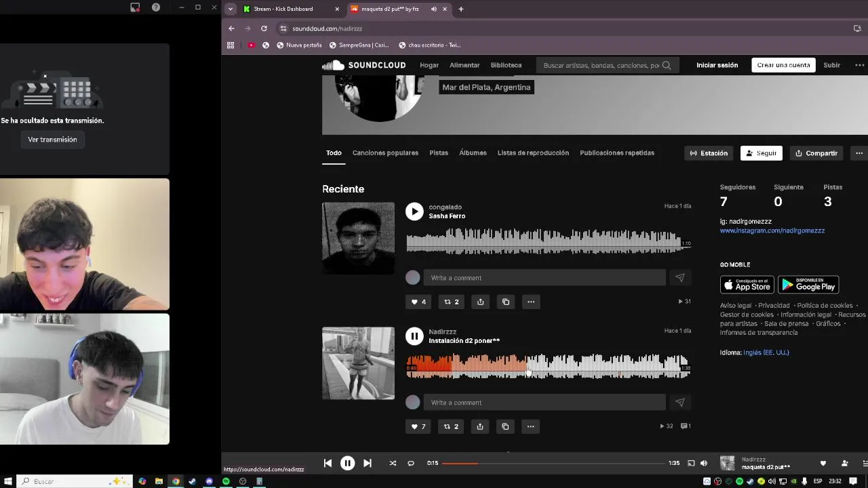Click the Crear una cuenta button
Viewport: 868px width, 488px height.
coord(783,65)
